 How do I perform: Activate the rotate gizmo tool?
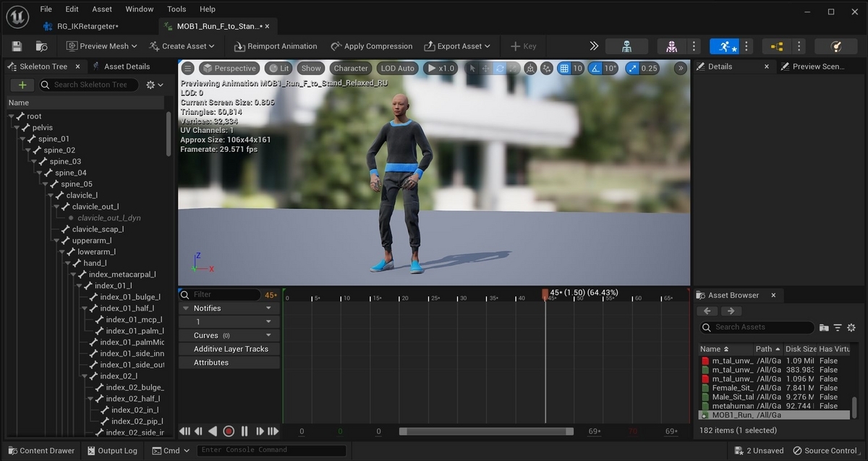500,69
